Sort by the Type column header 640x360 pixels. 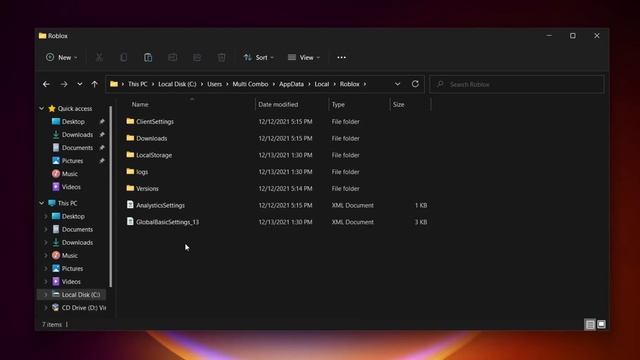338,104
